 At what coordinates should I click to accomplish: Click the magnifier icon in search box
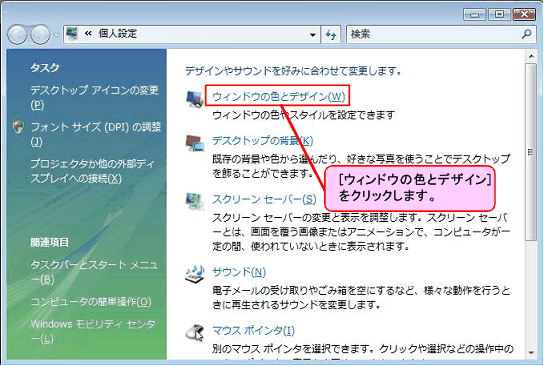(x=527, y=34)
